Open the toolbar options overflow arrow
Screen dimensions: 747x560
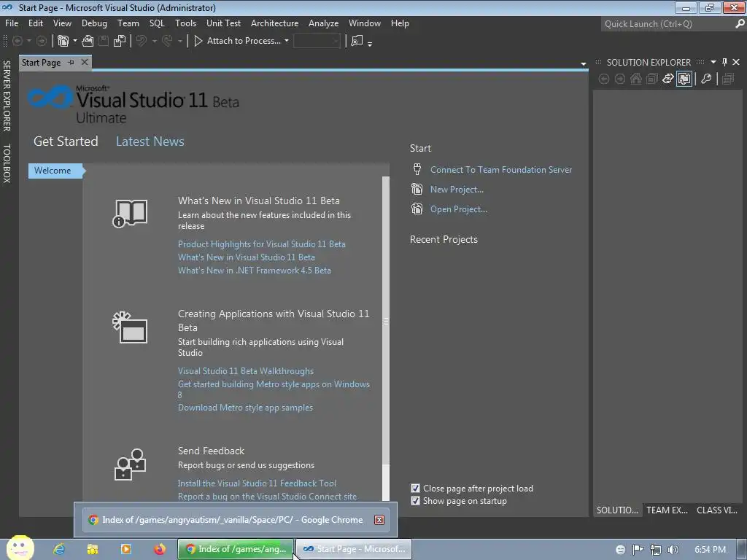point(370,43)
